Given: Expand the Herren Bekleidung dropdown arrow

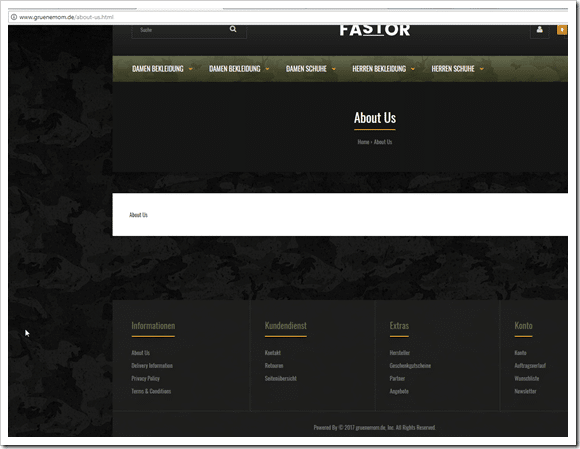Looking at the screenshot, I should [413, 69].
